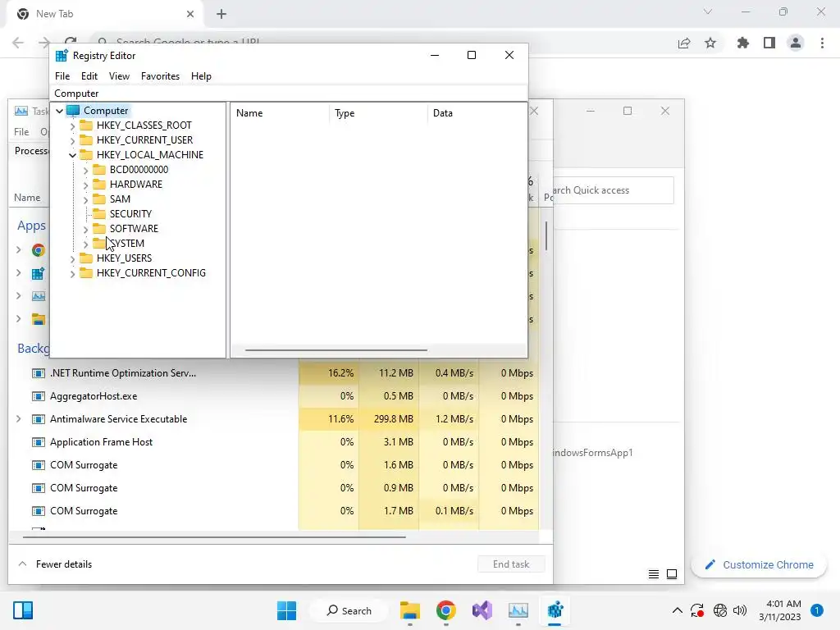Viewport: 840px width, 630px height.
Task: Open the Favorites menu in Registry Editor
Action: (160, 76)
